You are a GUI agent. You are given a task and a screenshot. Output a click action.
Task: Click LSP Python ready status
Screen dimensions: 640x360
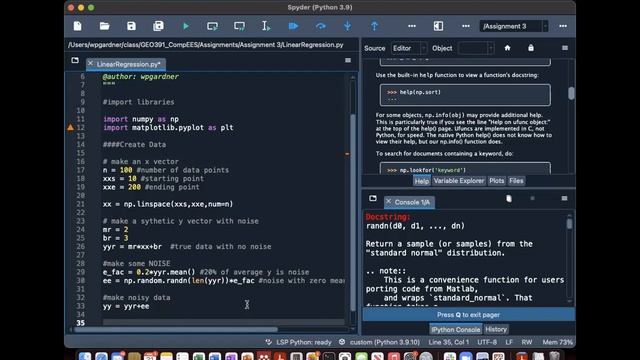(x=299, y=342)
